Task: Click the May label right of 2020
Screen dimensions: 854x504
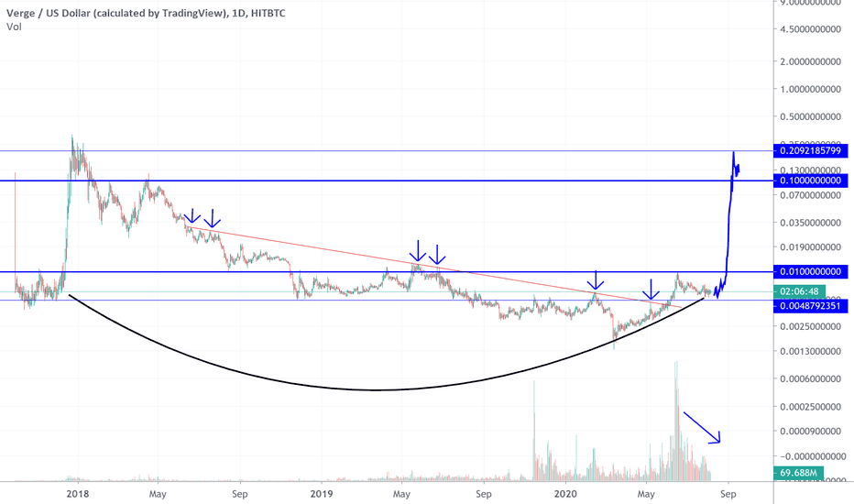Action: [x=646, y=494]
